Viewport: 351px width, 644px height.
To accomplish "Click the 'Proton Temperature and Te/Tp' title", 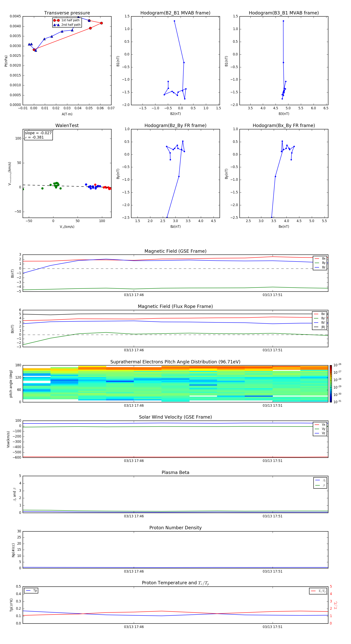I will (175, 583).
